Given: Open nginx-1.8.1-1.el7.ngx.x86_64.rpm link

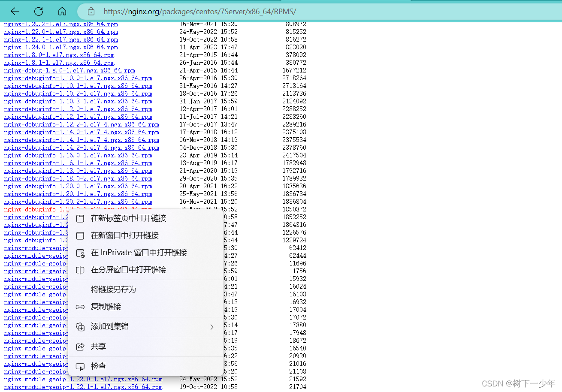Looking at the screenshot, I should (59, 63).
